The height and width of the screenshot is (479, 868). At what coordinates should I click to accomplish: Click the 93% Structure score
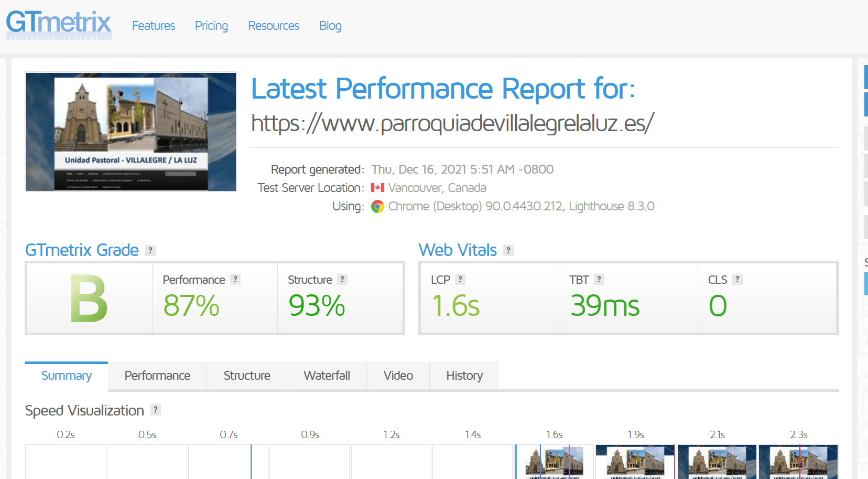pyautogui.click(x=317, y=305)
